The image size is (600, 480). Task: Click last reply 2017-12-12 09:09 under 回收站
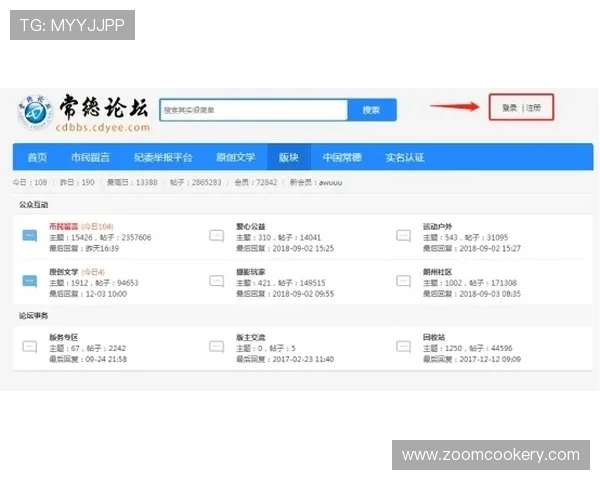472,359
